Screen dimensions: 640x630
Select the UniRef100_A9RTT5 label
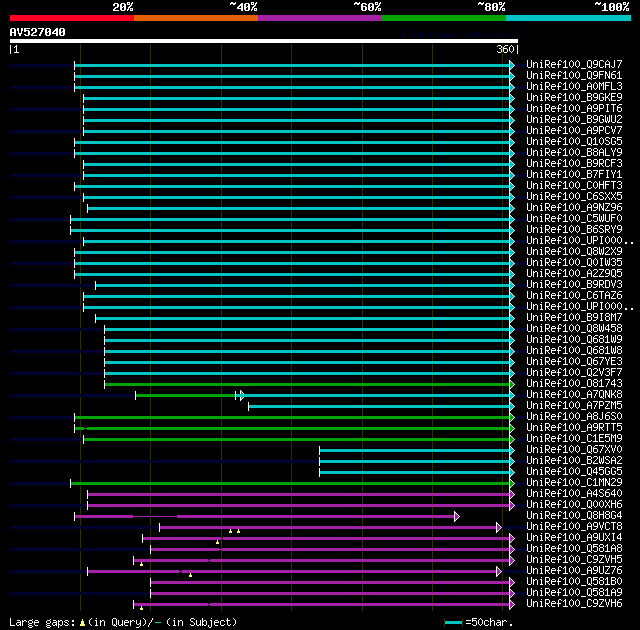click(574, 428)
